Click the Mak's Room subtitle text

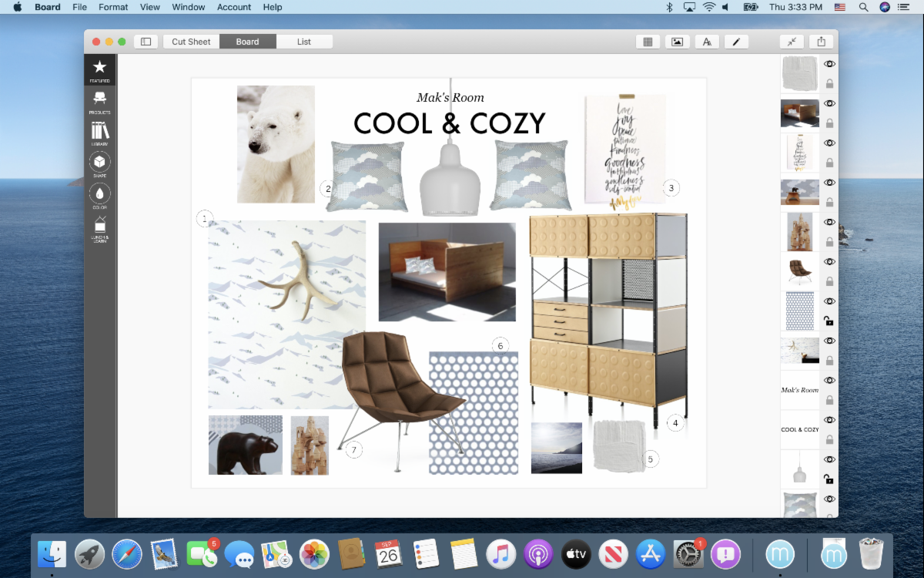point(450,98)
